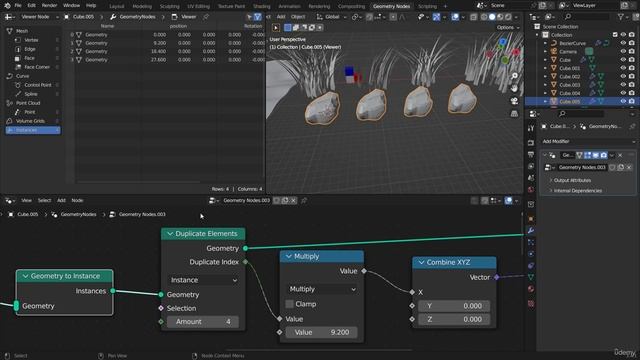Toggle spreadsheet row filter funnel icon
This screenshot has height=360, width=640.
pos(258,17)
